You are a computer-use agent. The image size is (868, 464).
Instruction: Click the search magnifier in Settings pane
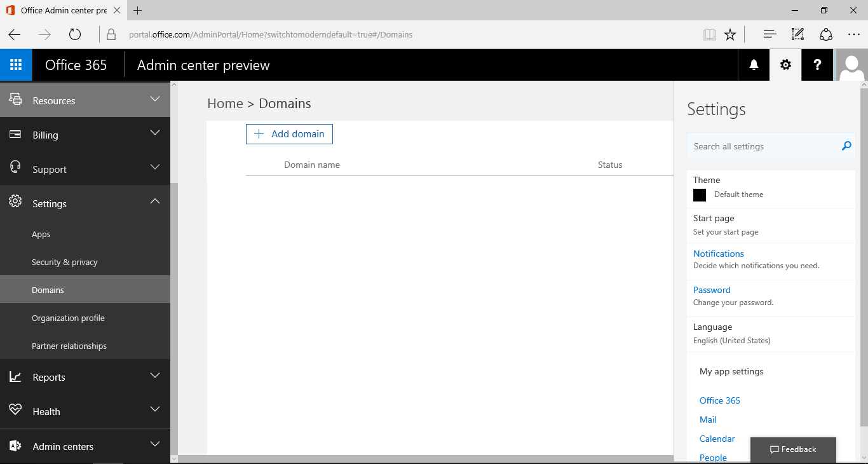[846, 146]
